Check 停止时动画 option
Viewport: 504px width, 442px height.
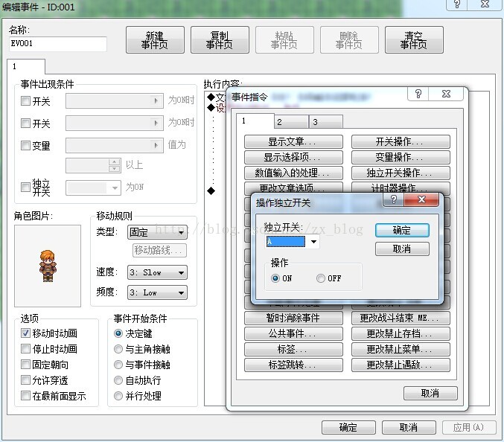25,348
